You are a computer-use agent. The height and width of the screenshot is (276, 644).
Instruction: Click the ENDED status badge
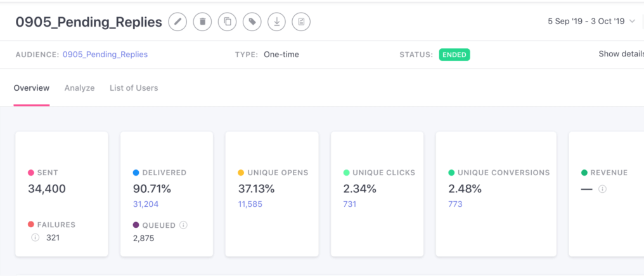pyautogui.click(x=454, y=55)
